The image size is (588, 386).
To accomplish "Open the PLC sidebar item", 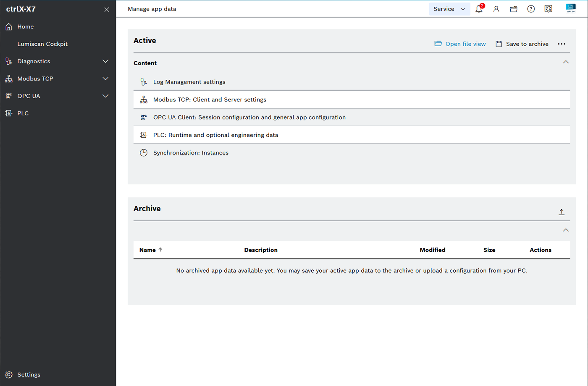I will [23, 113].
